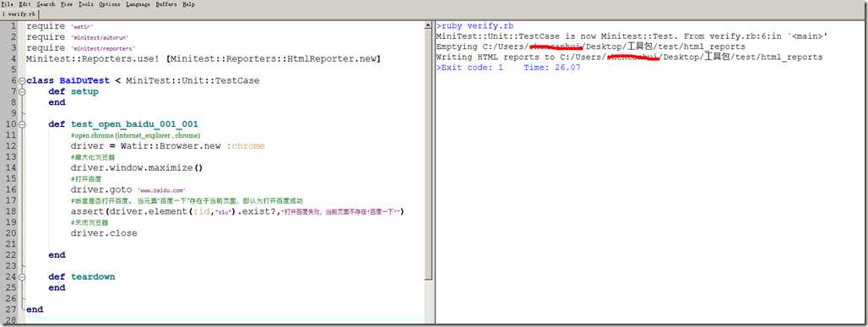Image resolution: width=868 pixels, height=327 pixels.
Task: Open the File menu
Action: [8, 4]
